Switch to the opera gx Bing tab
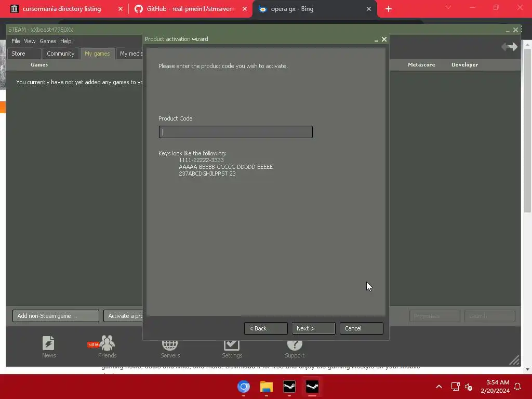 (x=292, y=9)
